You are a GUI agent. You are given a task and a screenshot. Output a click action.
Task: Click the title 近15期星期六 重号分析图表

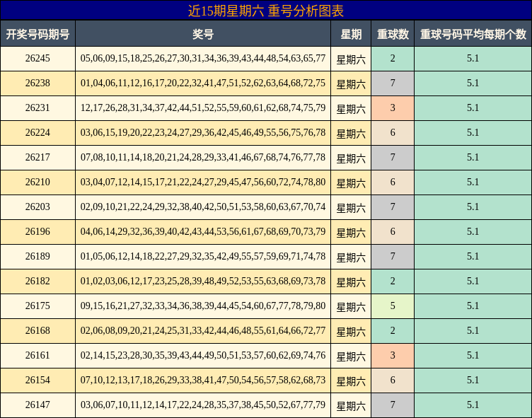click(x=266, y=11)
